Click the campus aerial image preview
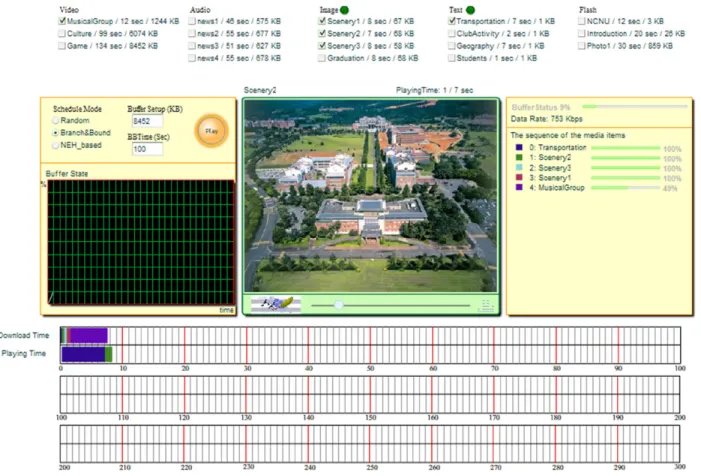This screenshot has height=476, width=701. (x=371, y=196)
